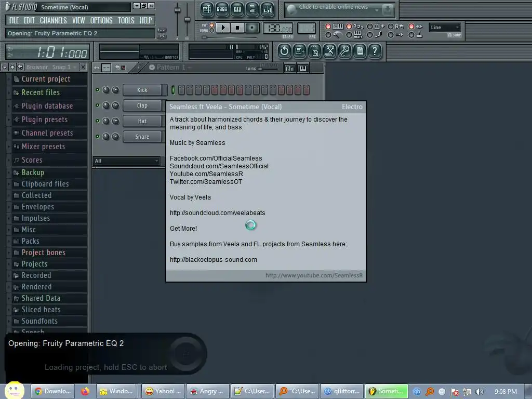The width and height of the screenshot is (532, 399).
Task: Open the Playlist window icon
Action: tap(207, 9)
